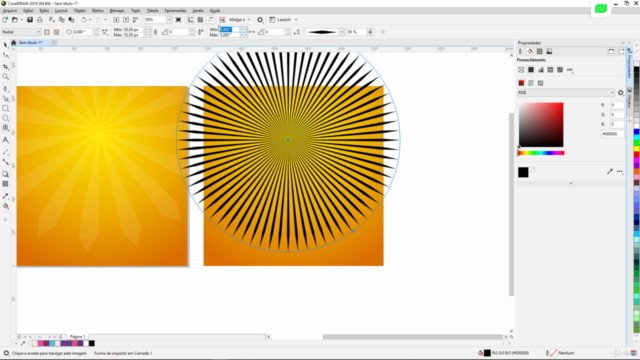Click the rainbow hue slider

click(x=541, y=153)
